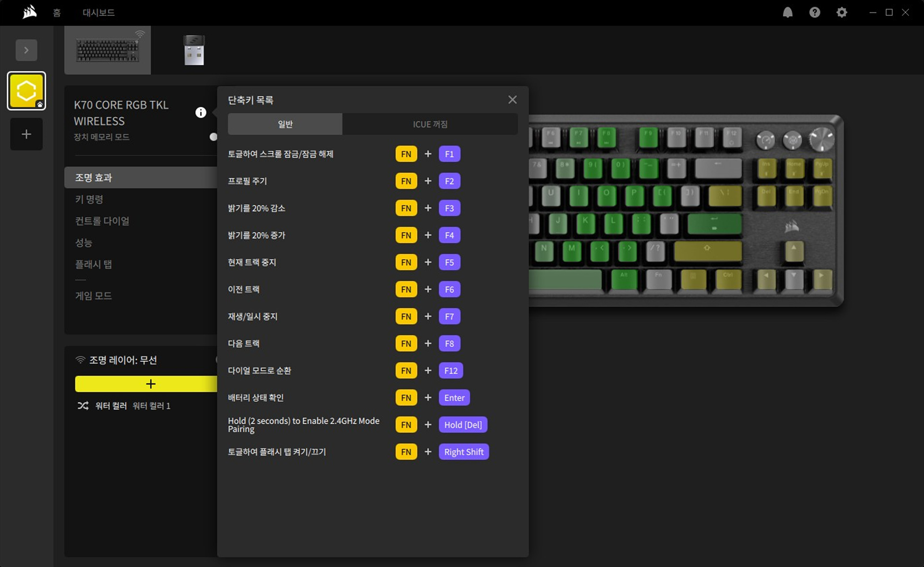
Task: Switch to the ICUE 꺼짐 tab
Action: click(430, 124)
